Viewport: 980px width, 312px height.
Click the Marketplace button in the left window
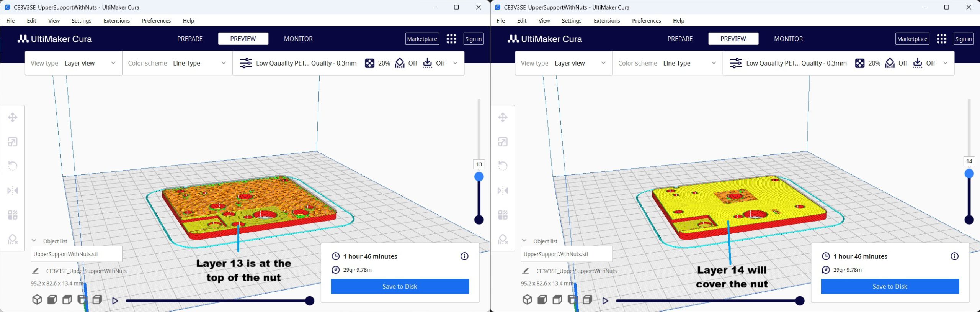click(x=422, y=39)
